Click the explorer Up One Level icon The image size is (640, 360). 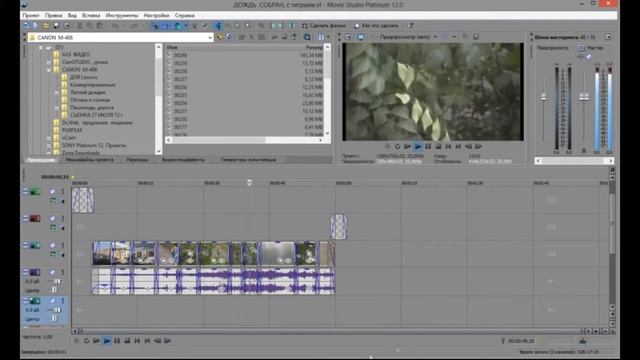[x=220, y=37]
